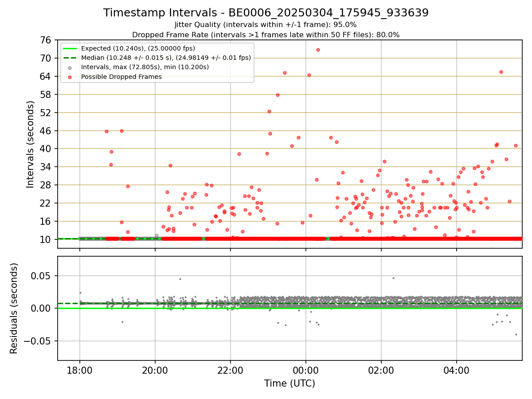This screenshot has height=399, width=532.
Task: Click the solid green line sample in the legend
Action: pyautogui.click(x=70, y=48)
